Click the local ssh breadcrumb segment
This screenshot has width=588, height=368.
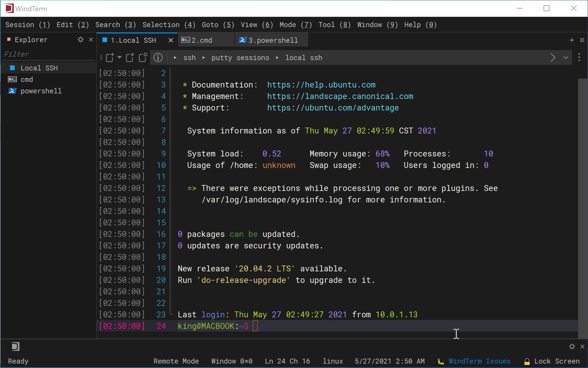point(304,58)
